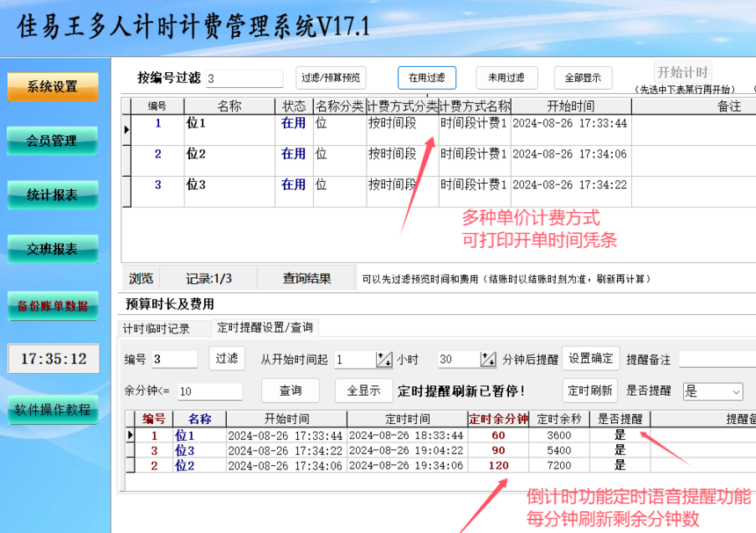Click the 定时刷新 button
756x533 pixels.
590,391
